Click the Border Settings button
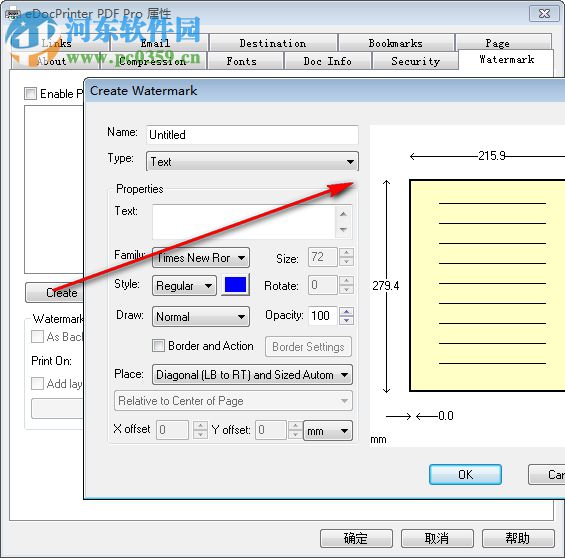565x558 pixels. click(308, 347)
